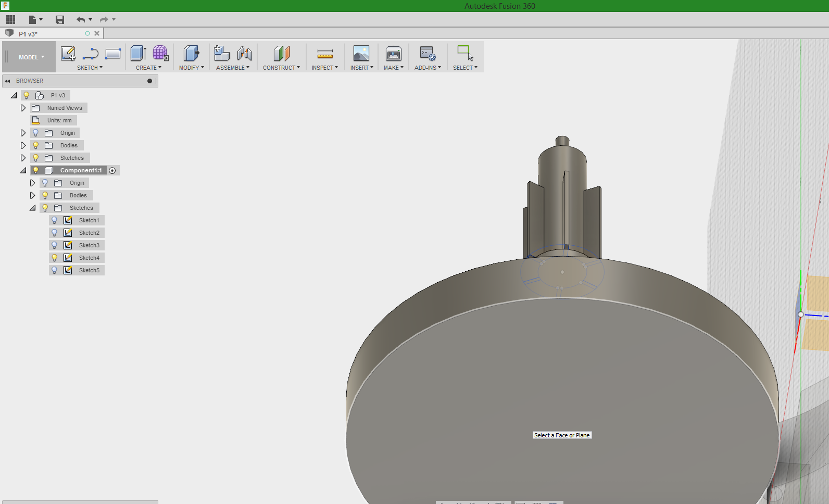The height and width of the screenshot is (504, 829).
Task: Collapse the P1 v3 root node
Action: click(x=14, y=95)
